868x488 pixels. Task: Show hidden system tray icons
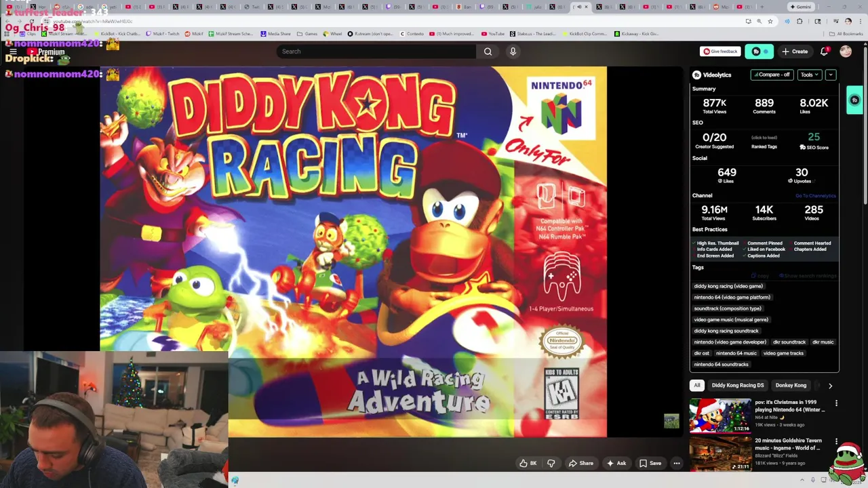pyautogui.click(x=802, y=480)
